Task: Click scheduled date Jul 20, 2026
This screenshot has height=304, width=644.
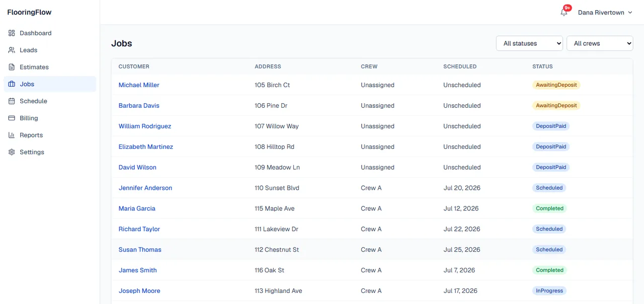Action: point(462,188)
